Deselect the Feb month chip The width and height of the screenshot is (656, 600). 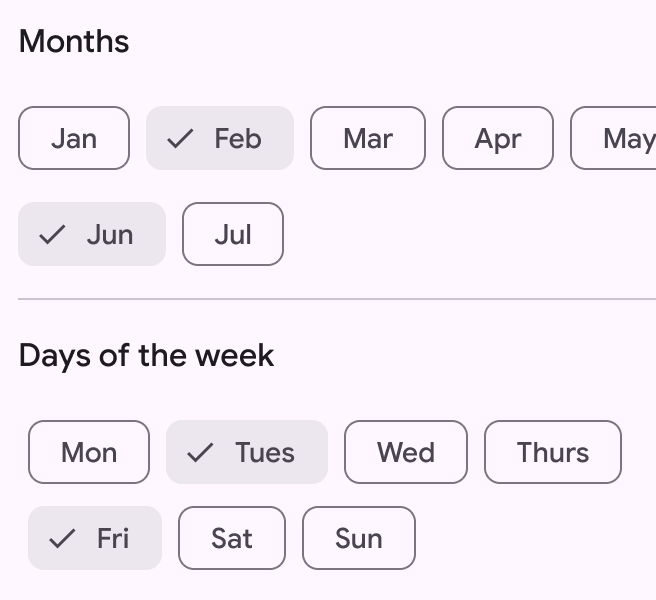(220, 138)
